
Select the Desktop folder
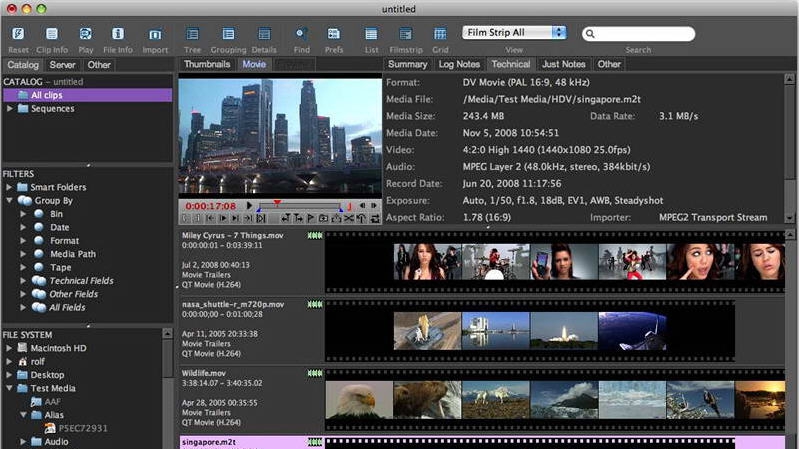47,375
